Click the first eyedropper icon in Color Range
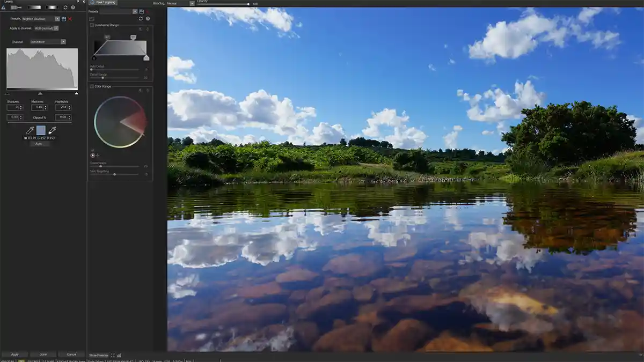The height and width of the screenshot is (362, 644). 140,91
